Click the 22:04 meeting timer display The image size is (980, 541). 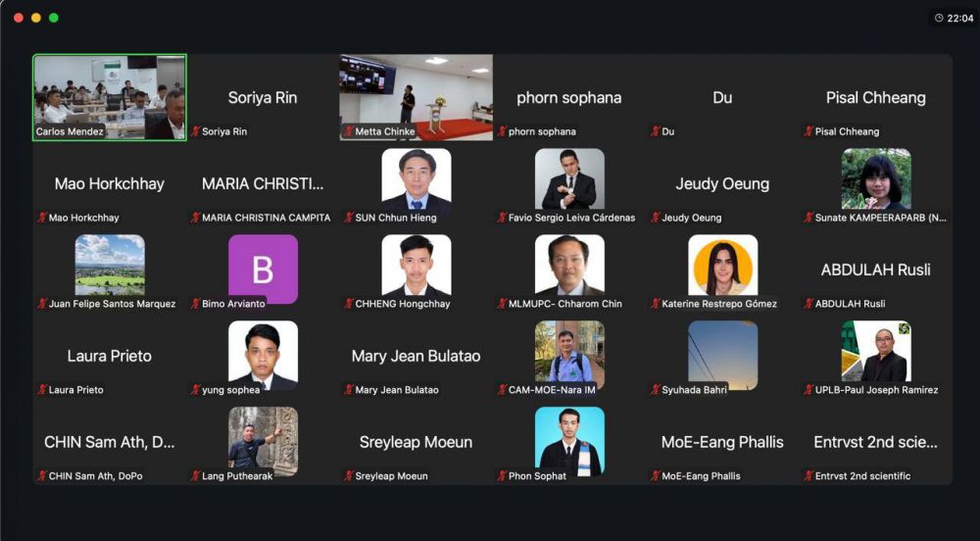954,18
